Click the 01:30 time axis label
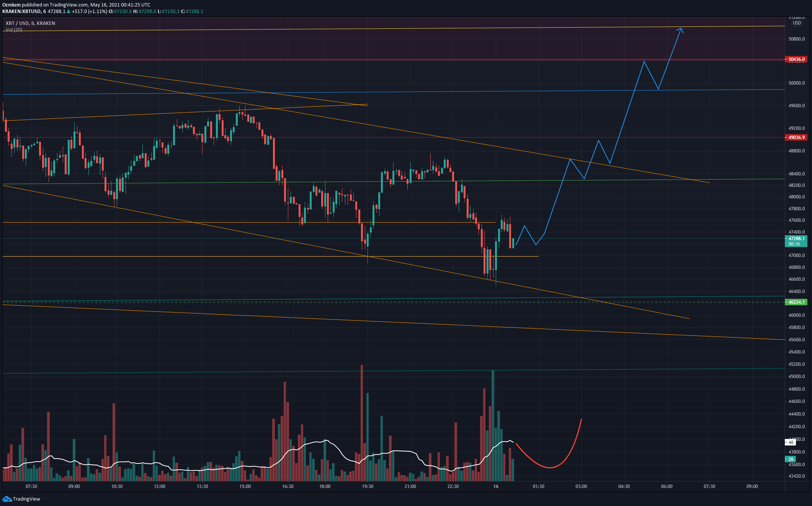Screen dimensions: 812x506 538,486
